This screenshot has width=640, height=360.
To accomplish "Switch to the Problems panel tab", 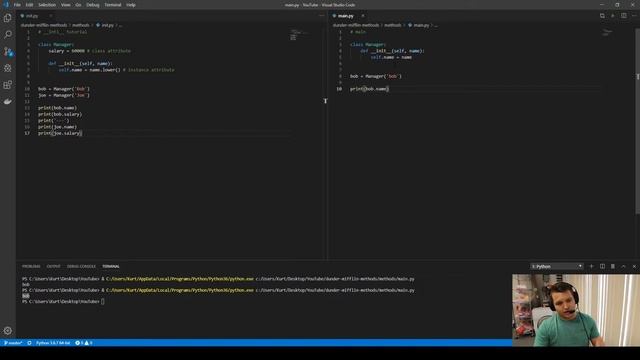I will click(31, 266).
